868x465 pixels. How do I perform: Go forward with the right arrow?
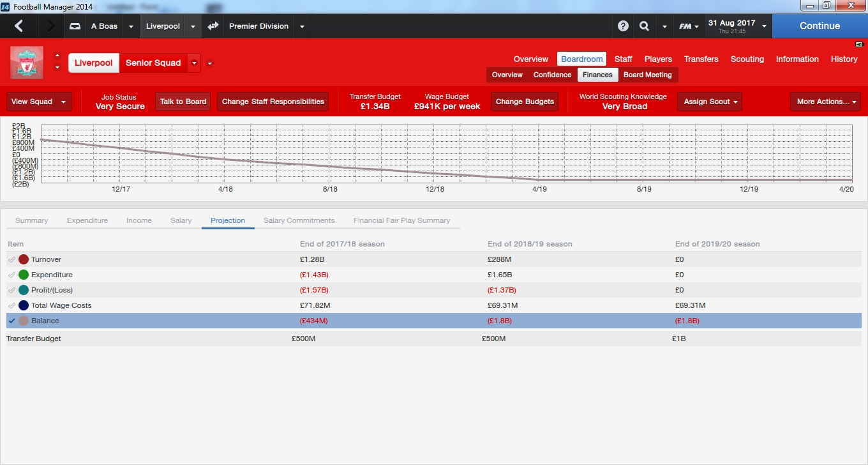click(x=52, y=26)
